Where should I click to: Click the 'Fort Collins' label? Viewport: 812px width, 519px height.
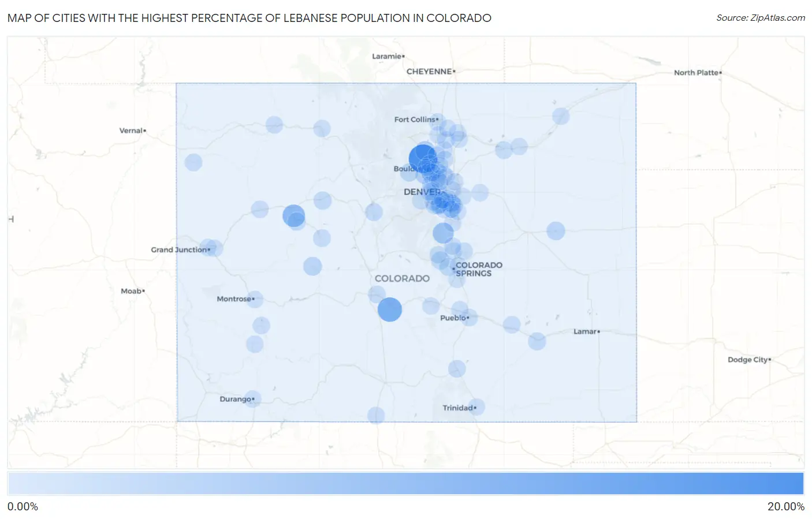click(415, 120)
